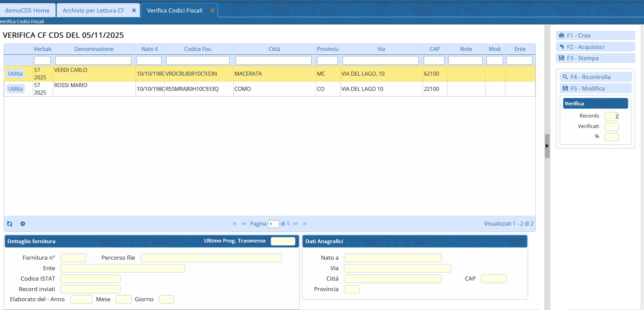Go to first page arrow
This screenshot has width=644, height=310.
click(x=234, y=224)
